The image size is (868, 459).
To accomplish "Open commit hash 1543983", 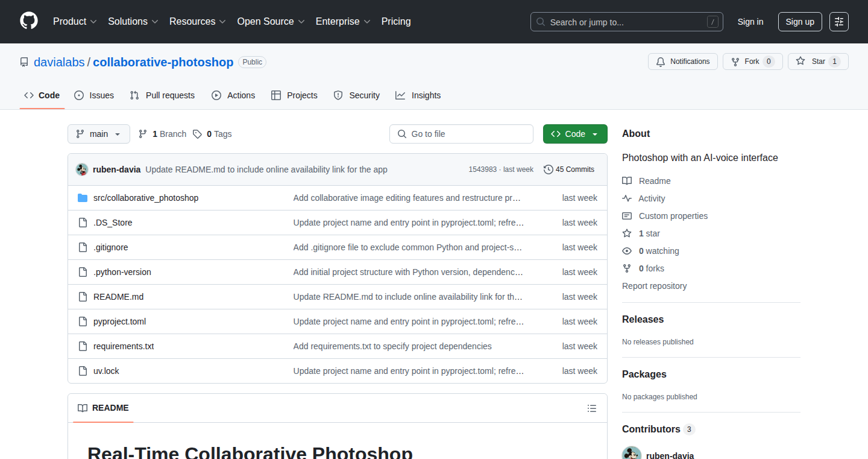I will (482, 169).
